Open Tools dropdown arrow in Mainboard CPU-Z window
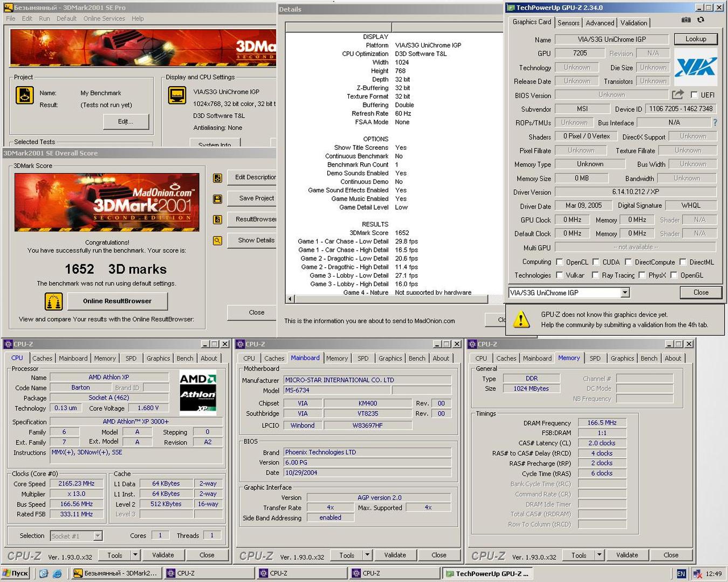This screenshot has height=582, width=728. [x=367, y=555]
